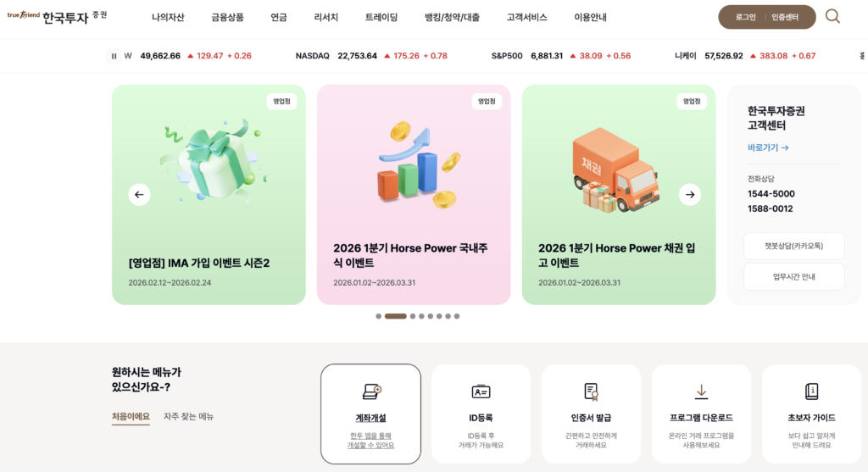This screenshot has height=472, width=868.
Task: Pause the stock ticker
Action: (114, 56)
